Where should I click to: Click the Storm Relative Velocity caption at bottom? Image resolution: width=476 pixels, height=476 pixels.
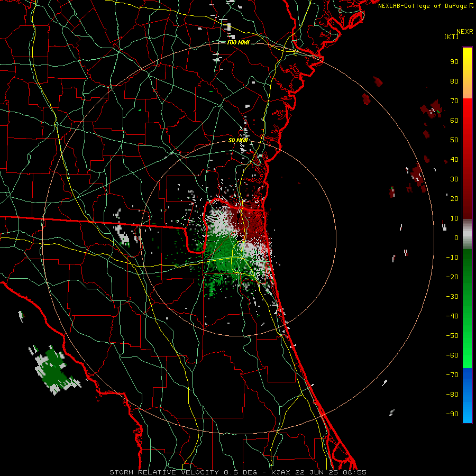[x=237, y=472]
